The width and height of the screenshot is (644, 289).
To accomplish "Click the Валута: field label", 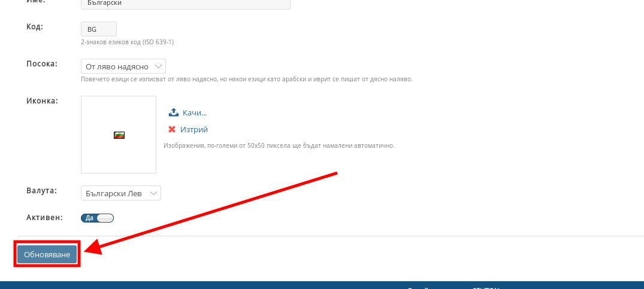I will pyautogui.click(x=41, y=191).
